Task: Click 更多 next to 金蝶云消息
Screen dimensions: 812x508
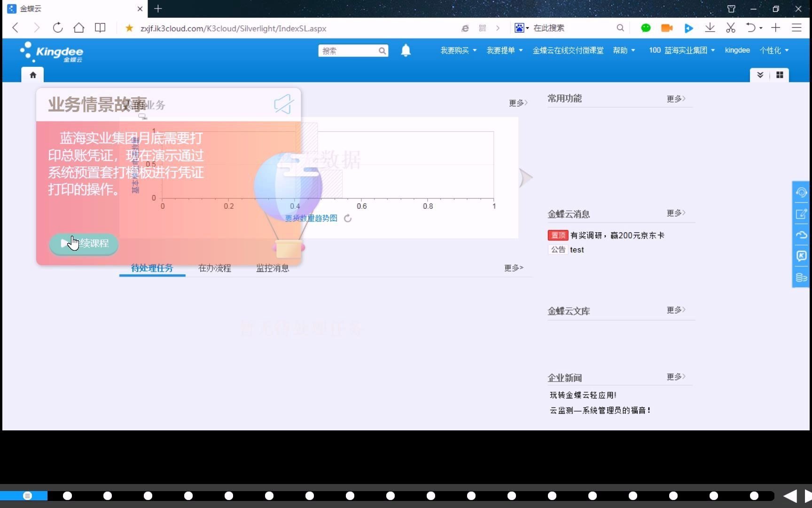Action: pos(676,213)
